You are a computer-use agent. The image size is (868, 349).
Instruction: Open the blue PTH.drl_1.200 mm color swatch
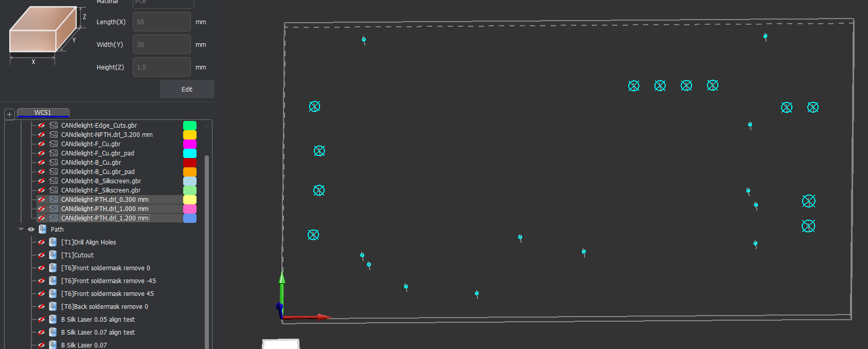190,218
